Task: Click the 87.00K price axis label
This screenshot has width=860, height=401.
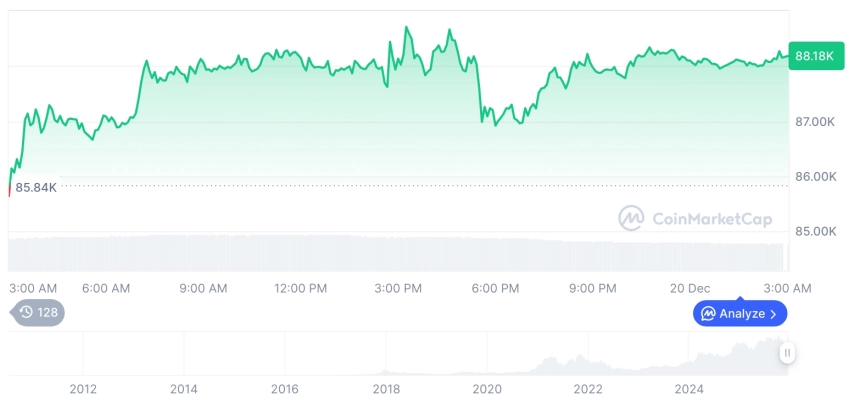Action: (x=814, y=122)
